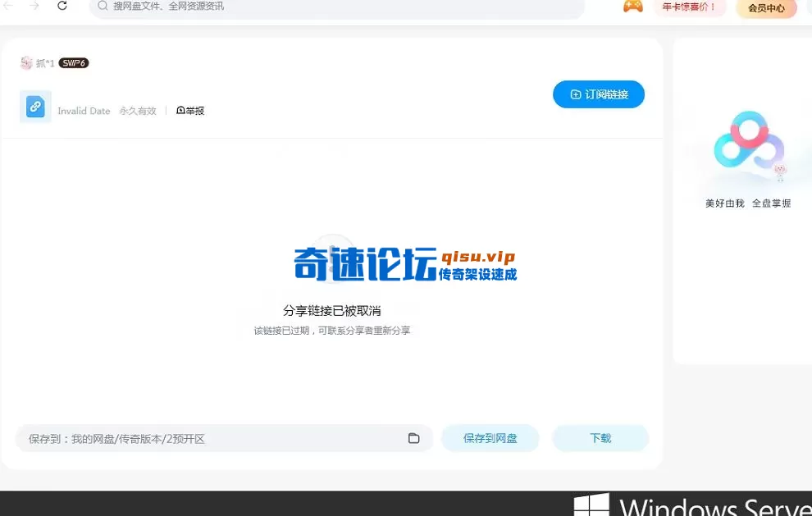Click the 下载 download button
812x516 pixels.
click(600, 438)
